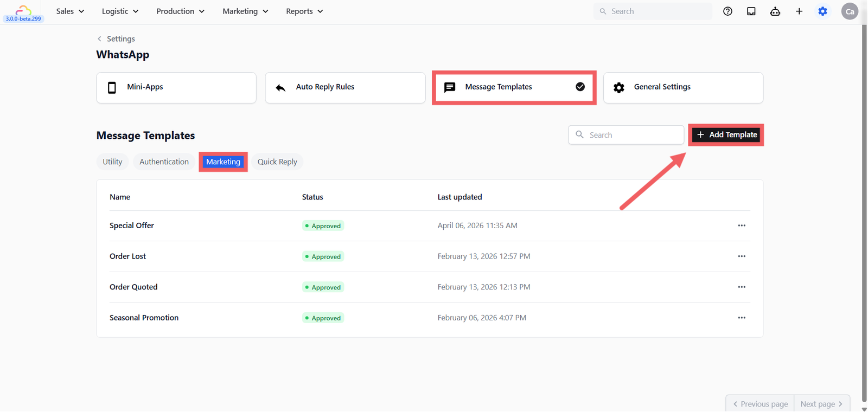868x412 pixels.
Task: Click the Last updated column header
Action: pyautogui.click(x=459, y=197)
